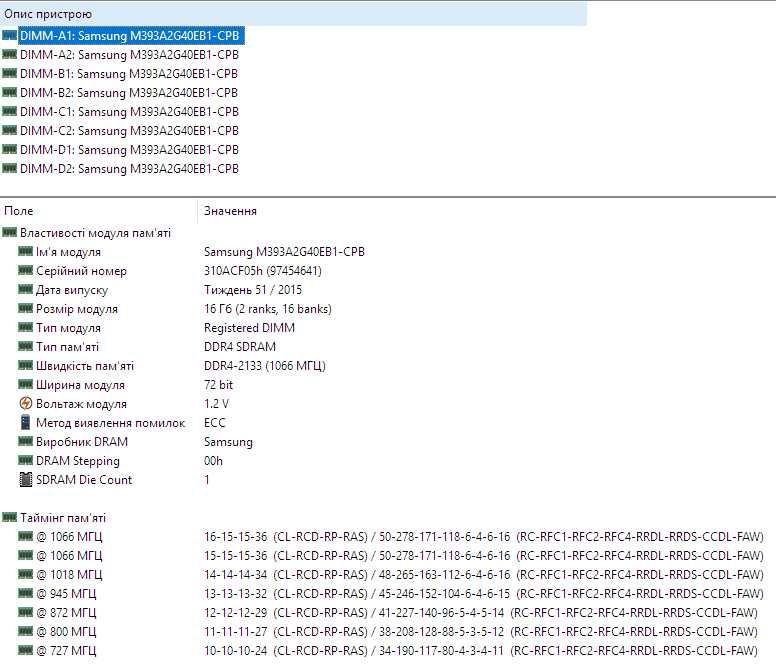Select the 'SDRAM Die Count' field label
This screenshot has width=776, height=668.
click(84, 479)
